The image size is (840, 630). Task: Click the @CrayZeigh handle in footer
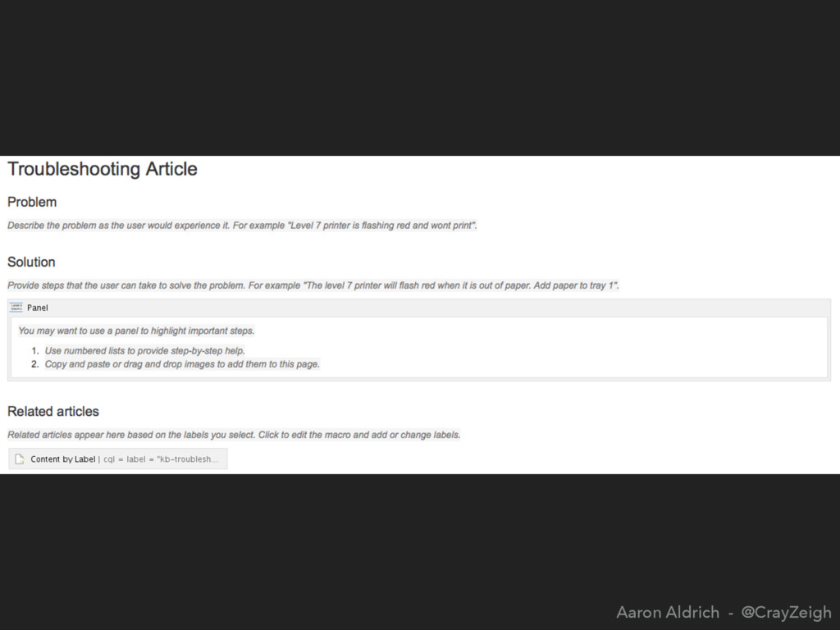(787, 612)
